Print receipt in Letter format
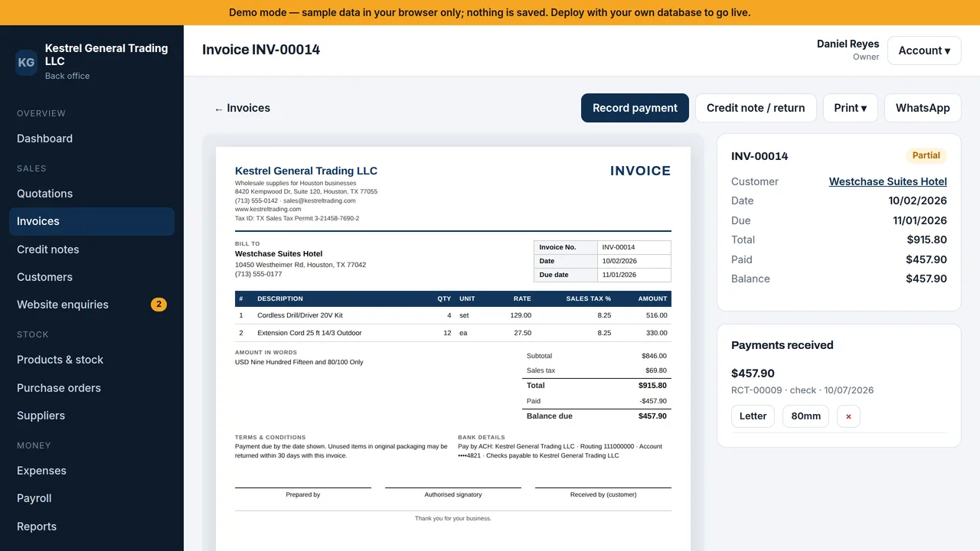The image size is (980, 551). pyautogui.click(x=753, y=416)
